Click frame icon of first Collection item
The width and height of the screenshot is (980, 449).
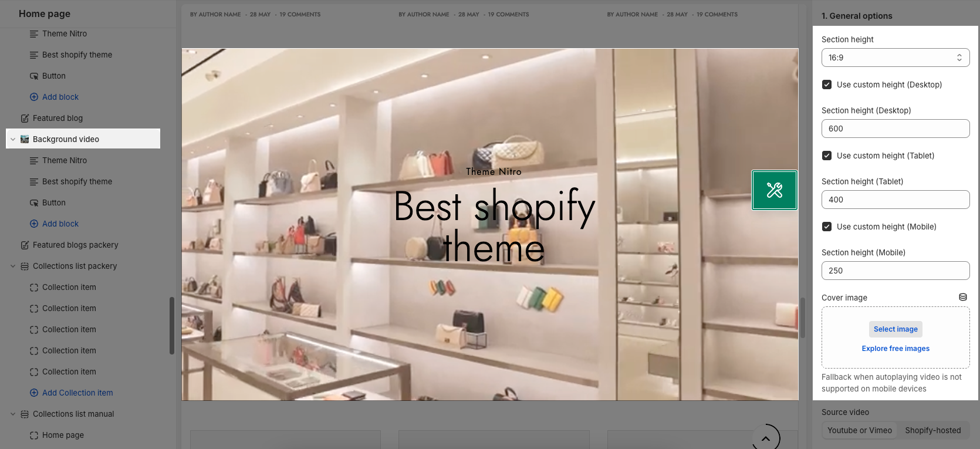pos(34,288)
